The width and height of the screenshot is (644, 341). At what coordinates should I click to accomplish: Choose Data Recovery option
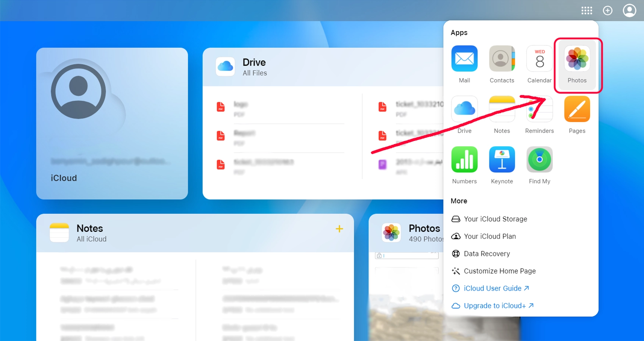tap(486, 254)
